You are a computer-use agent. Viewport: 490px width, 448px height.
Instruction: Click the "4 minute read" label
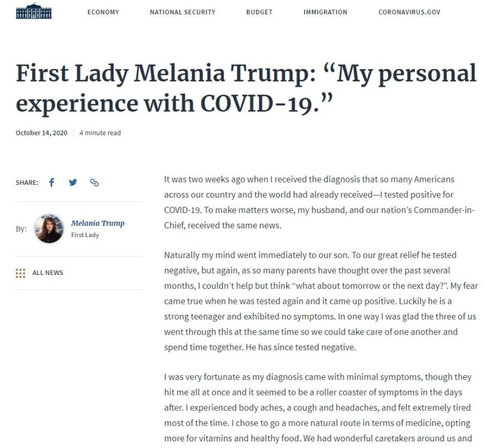click(100, 133)
